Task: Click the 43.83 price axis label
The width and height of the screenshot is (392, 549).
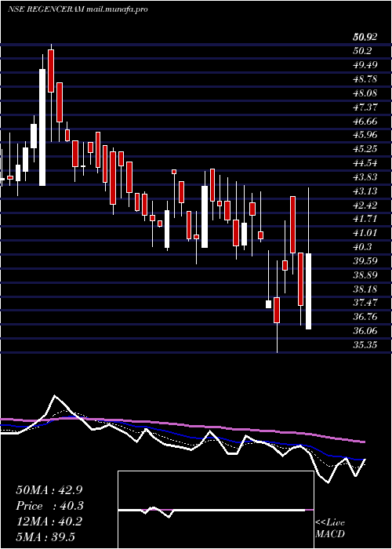Action: [365, 177]
